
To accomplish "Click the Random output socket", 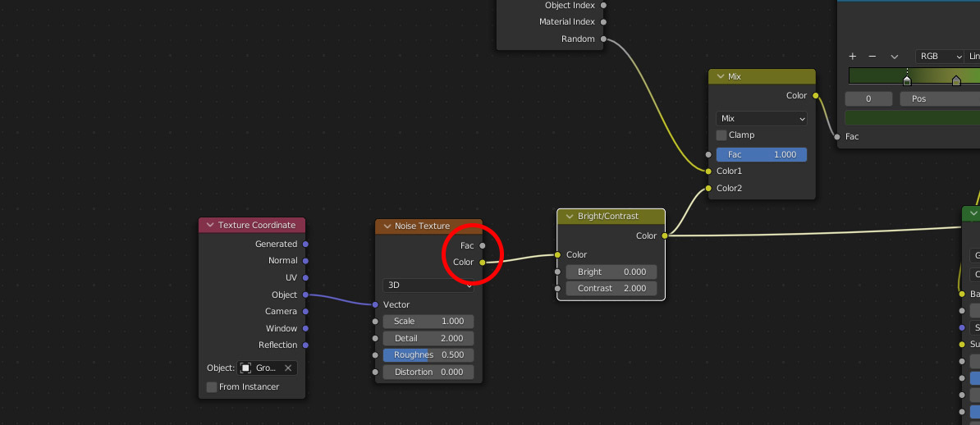I will 603,39.
